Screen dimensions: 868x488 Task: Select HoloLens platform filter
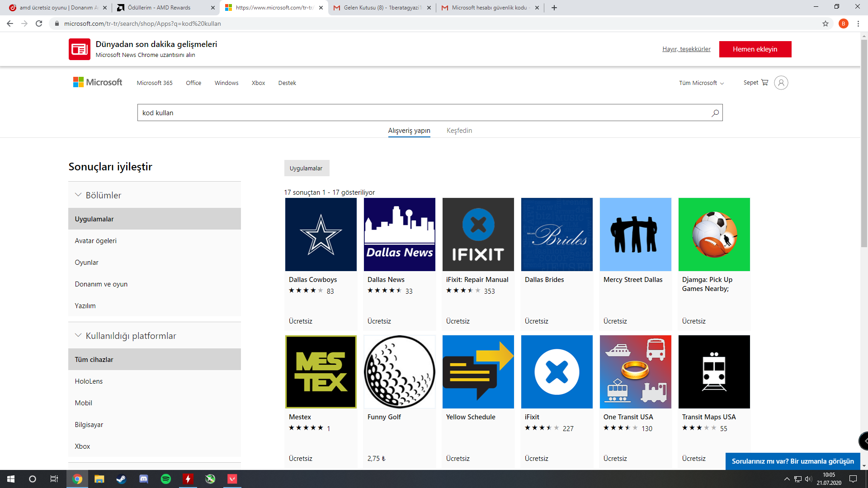(x=155, y=381)
